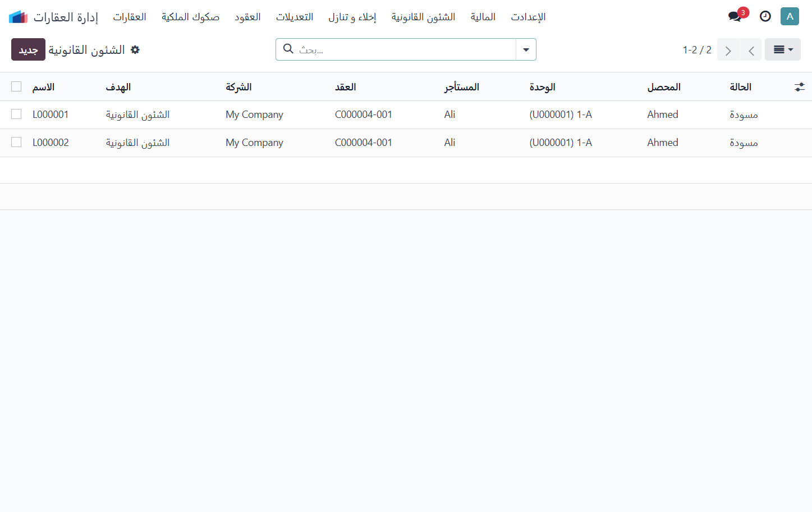Open العقود menu
The height and width of the screenshot is (512, 812).
tap(247, 17)
